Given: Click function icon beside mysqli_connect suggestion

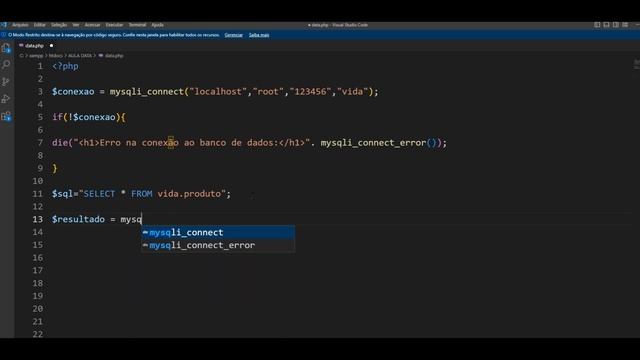Looking at the screenshot, I should click(x=145, y=232).
